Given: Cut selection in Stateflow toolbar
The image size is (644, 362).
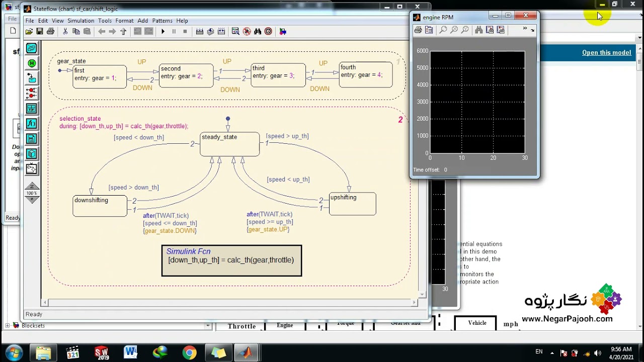Looking at the screenshot, I should pyautogui.click(x=65, y=31).
